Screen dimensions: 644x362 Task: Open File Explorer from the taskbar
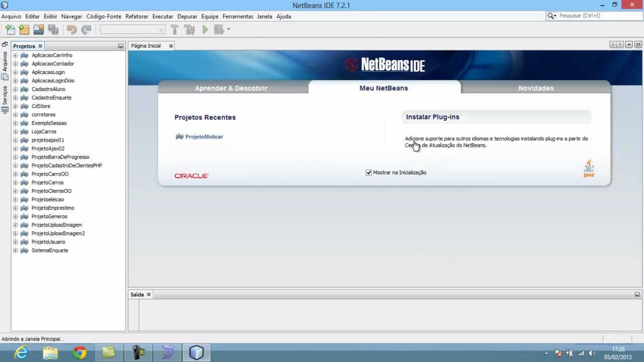click(50, 353)
